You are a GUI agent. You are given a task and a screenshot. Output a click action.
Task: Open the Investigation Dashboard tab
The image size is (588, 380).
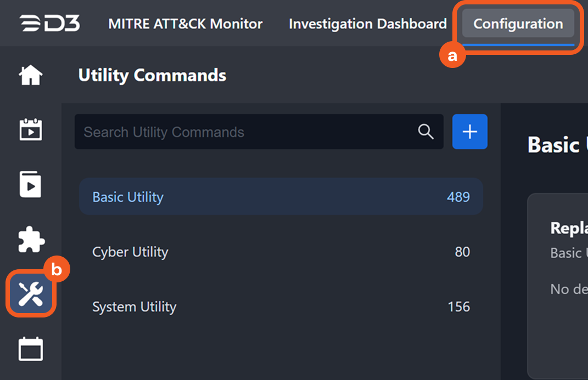click(x=367, y=24)
